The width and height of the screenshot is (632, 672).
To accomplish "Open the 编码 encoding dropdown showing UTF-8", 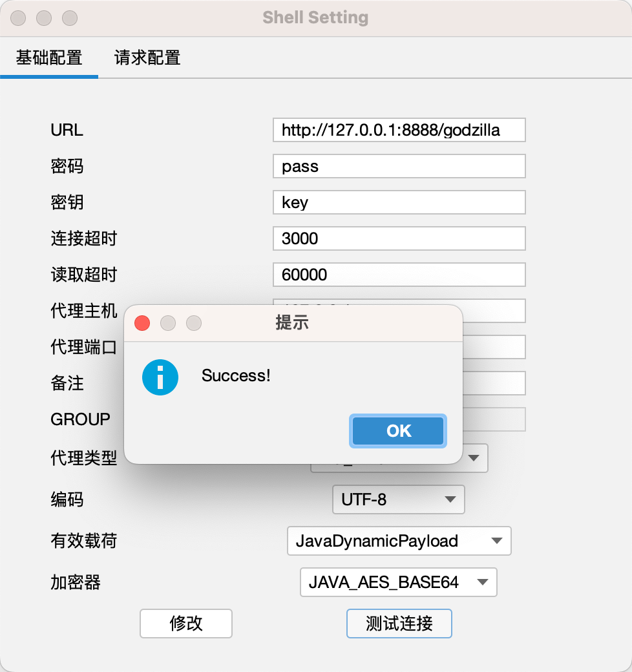I will click(398, 499).
